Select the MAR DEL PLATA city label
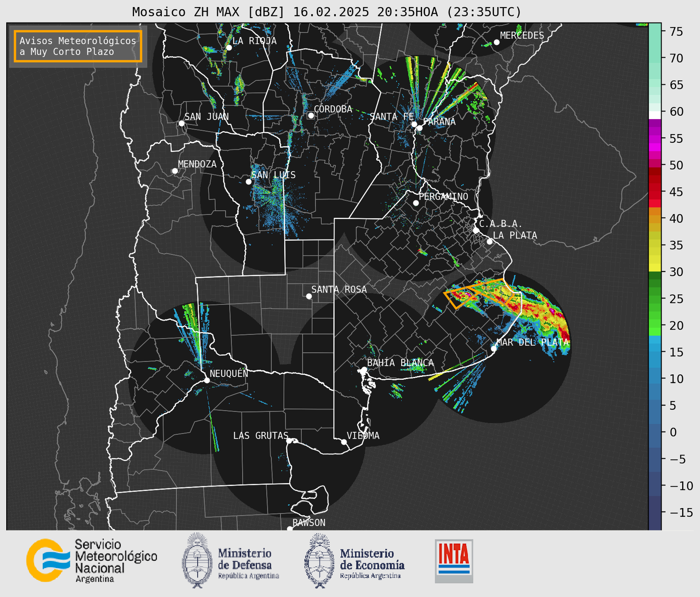 [532, 343]
